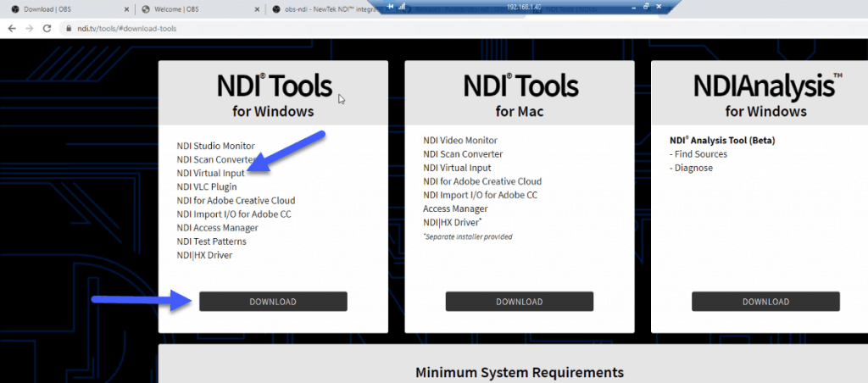868x383 pixels.
Task: Click NDI Import I/O for Adobe CC, Windows
Action: point(234,214)
